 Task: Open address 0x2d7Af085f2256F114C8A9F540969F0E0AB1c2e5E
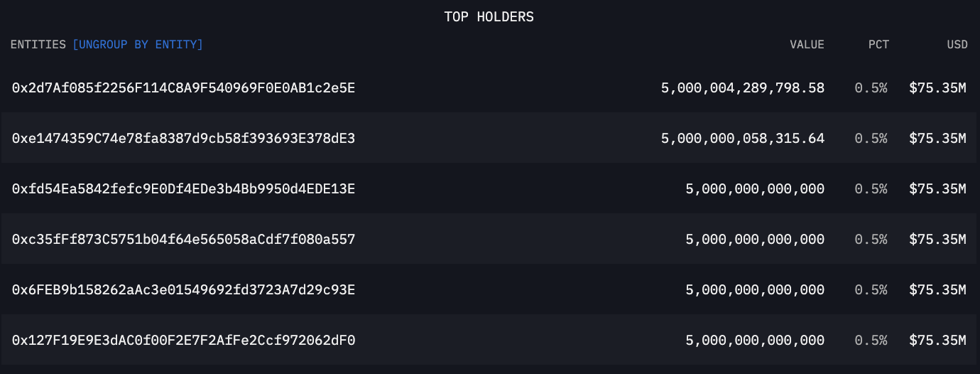coord(183,88)
